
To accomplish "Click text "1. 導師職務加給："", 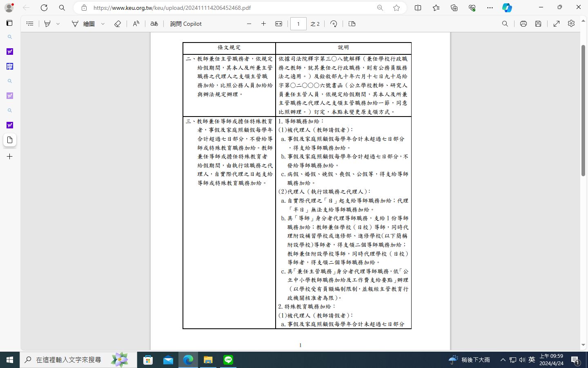I will pos(301,121).
